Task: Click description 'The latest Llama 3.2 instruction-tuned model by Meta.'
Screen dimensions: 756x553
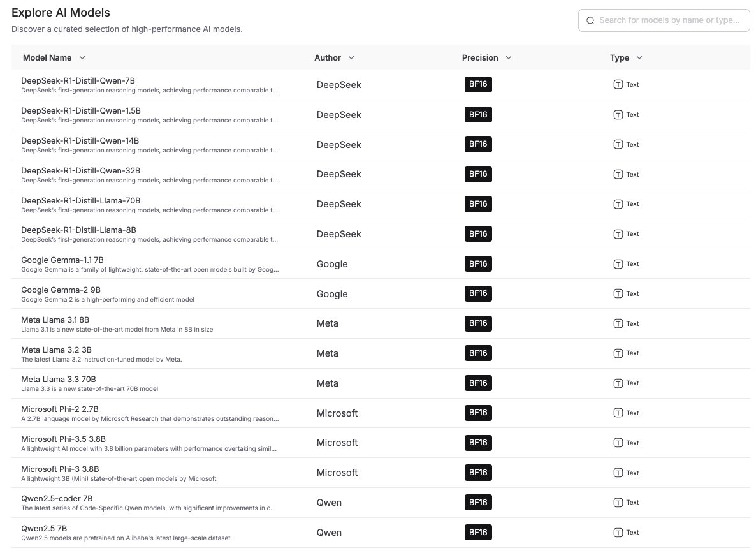Action: (x=101, y=360)
